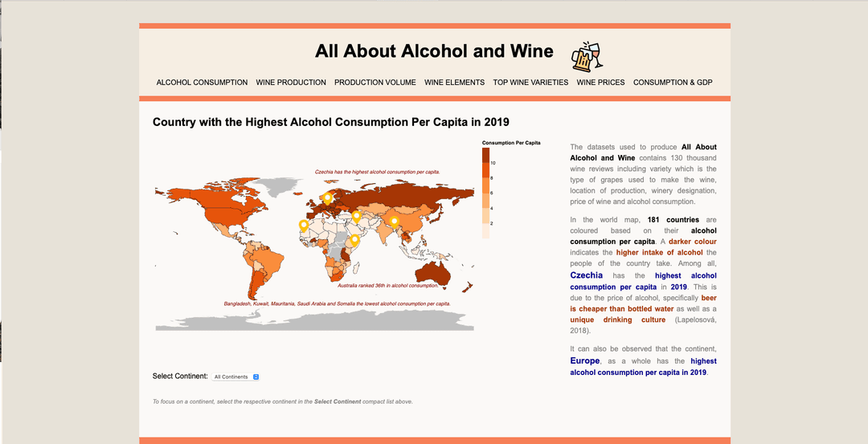Go to Consumption & GDP page
868x444 pixels.
point(673,83)
